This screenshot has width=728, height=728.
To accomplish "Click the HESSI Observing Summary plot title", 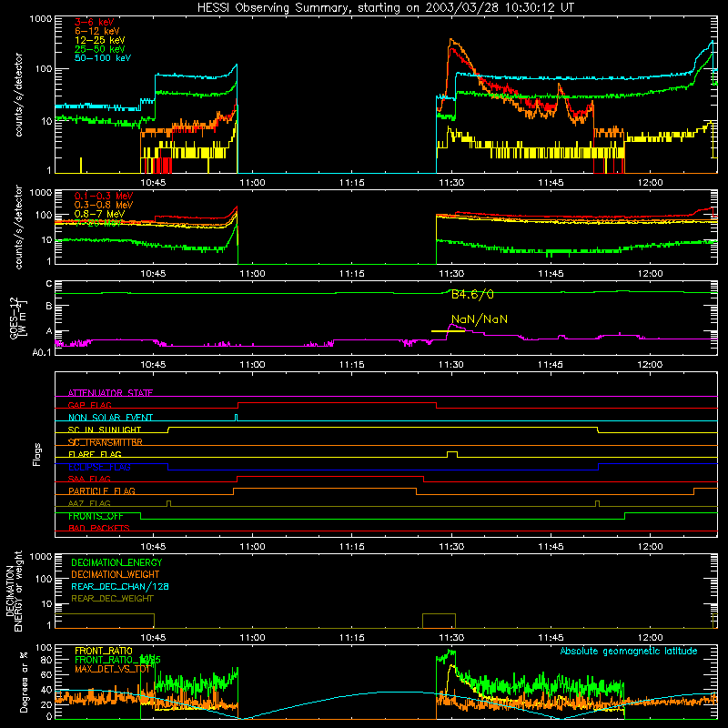I will [386, 8].
